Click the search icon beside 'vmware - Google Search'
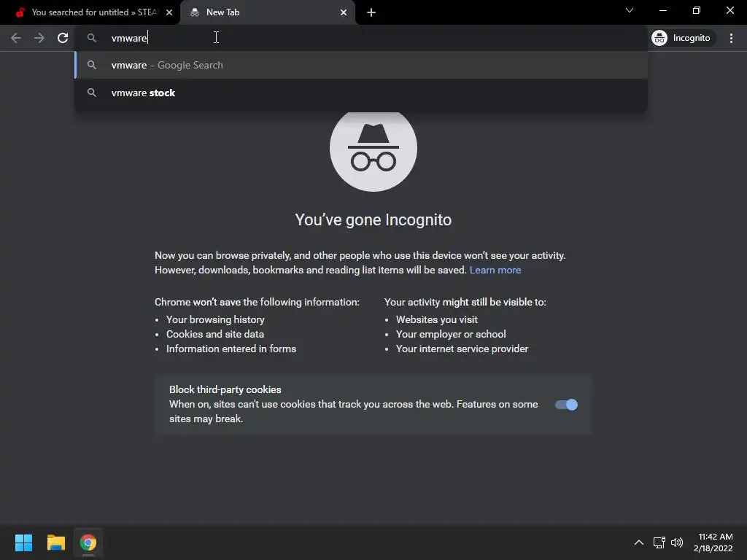The image size is (747, 560). (x=92, y=65)
